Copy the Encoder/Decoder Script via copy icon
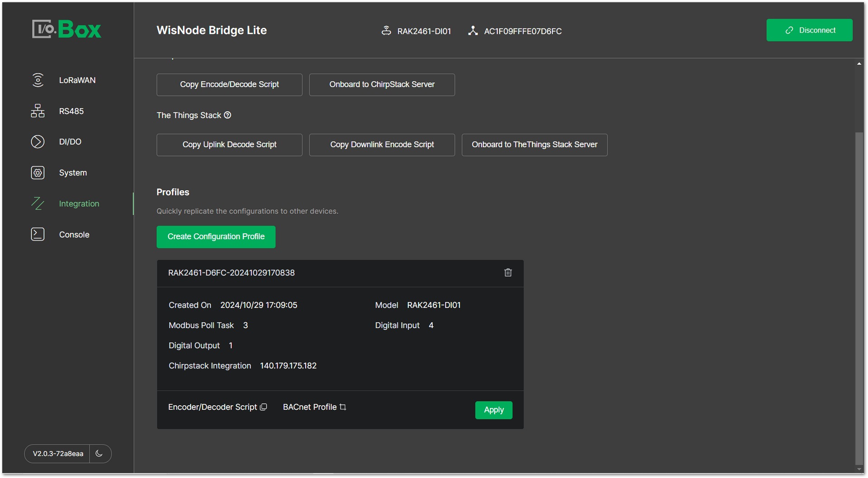This screenshot has height=478, width=868. click(264, 407)
